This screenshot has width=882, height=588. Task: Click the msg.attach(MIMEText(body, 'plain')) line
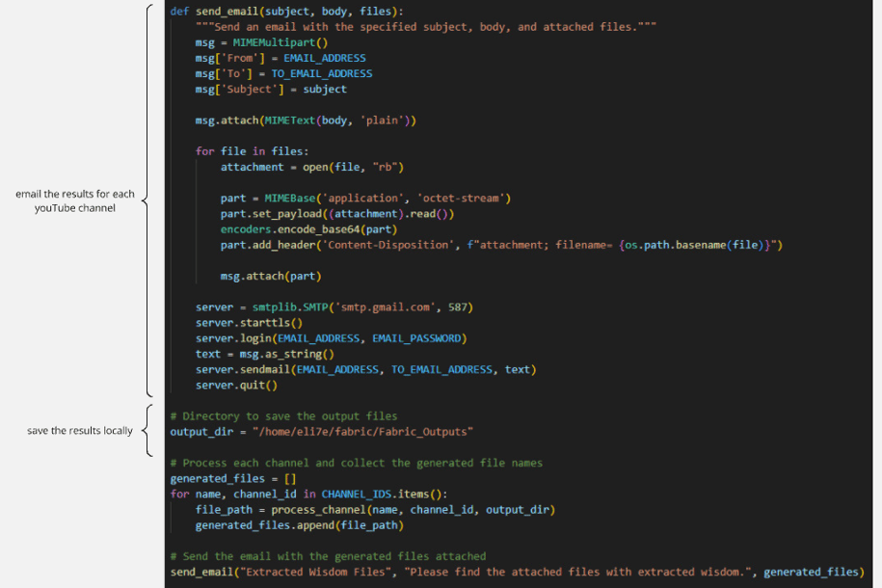click(306, 120)
